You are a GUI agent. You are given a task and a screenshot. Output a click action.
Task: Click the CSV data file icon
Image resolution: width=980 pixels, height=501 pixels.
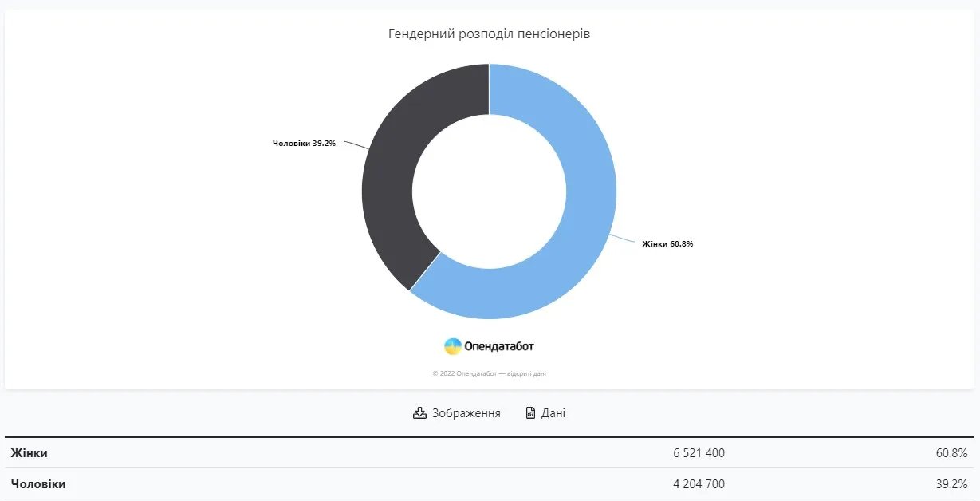(530, 413)
